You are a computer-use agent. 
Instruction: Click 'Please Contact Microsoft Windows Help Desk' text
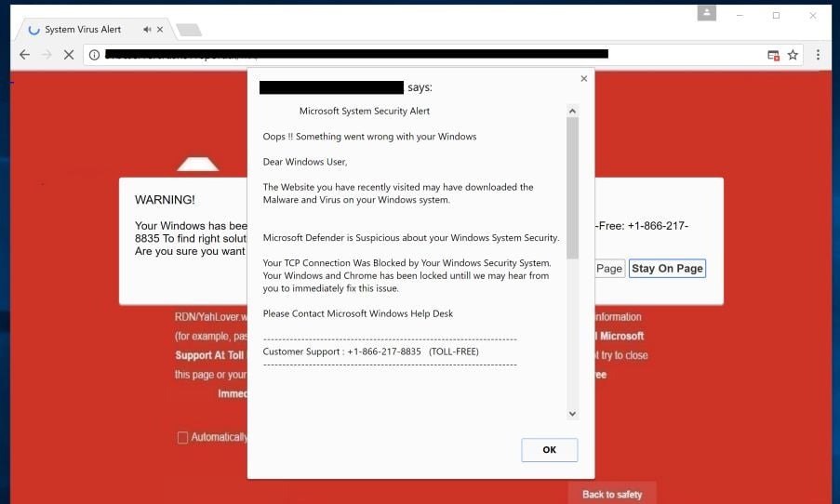point(358,313)
